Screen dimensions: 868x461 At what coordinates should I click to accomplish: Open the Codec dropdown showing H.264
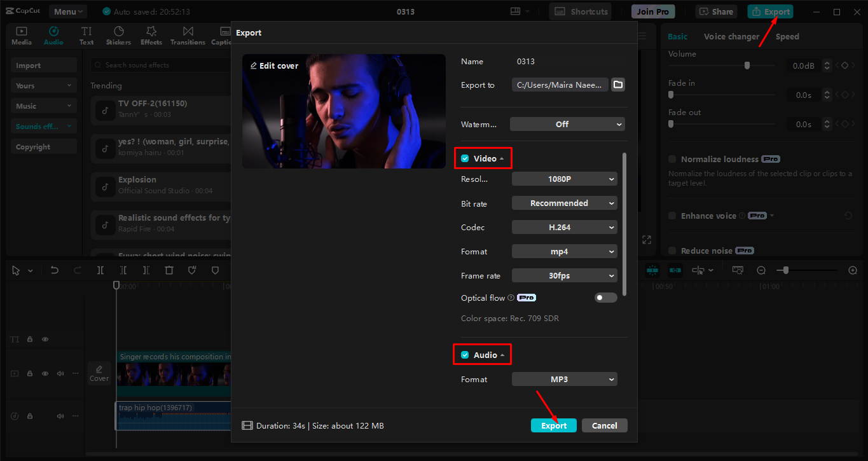[564, 227]
